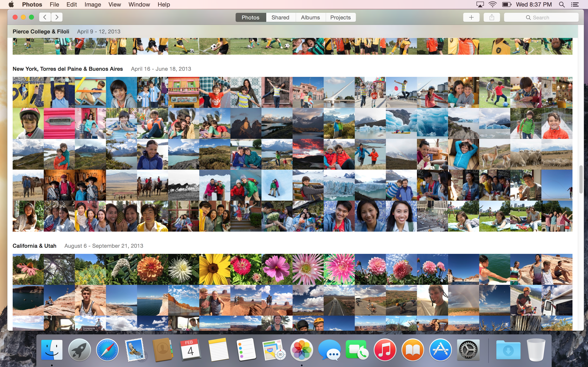Select the yellow sunflower photo thumbnail

pos(215,269)
